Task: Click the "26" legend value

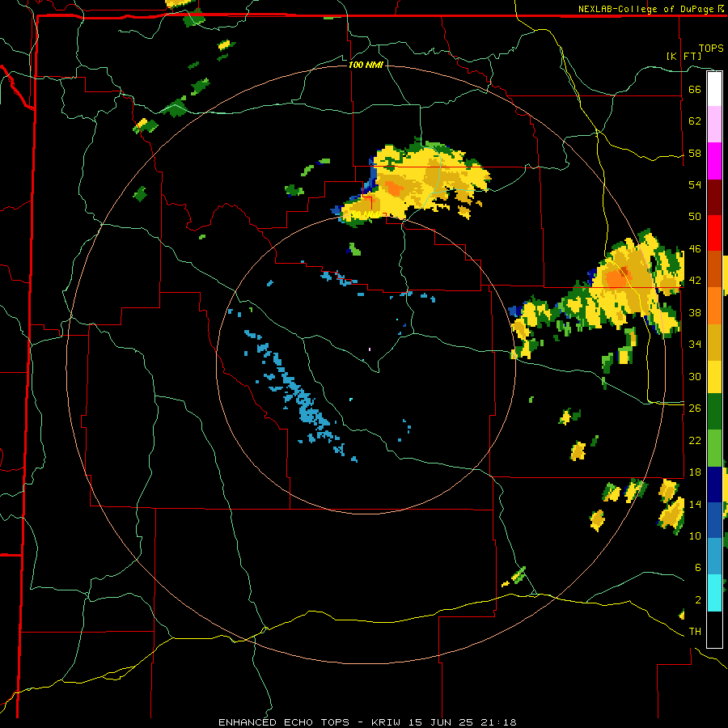Action: pyautogui.click(x=695, y=408)
